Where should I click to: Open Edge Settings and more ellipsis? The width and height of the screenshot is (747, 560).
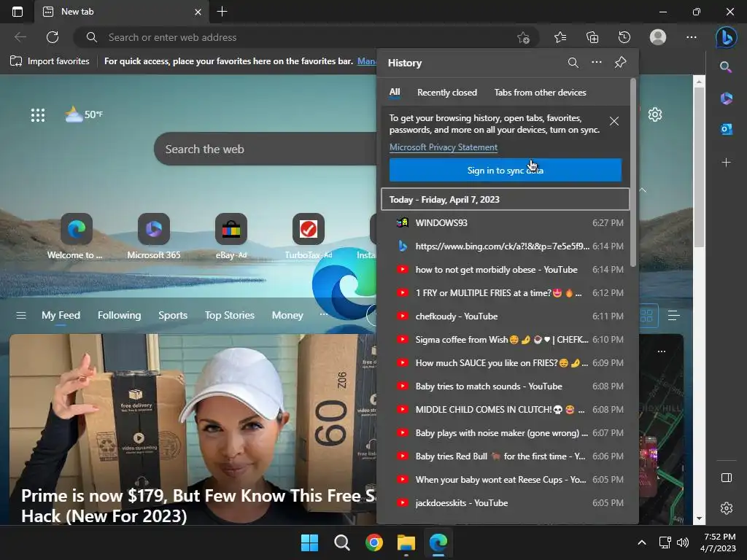[x=692, y=37]
